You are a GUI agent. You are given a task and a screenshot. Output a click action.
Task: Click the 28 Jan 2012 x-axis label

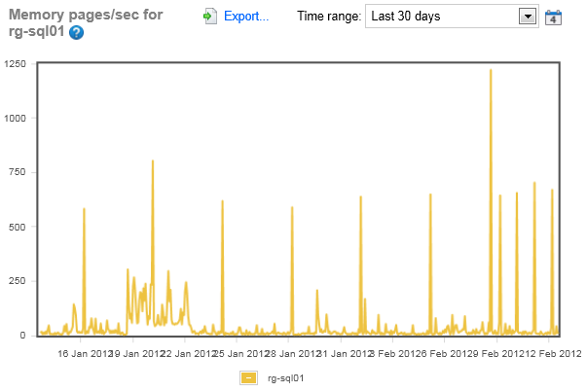292,353
